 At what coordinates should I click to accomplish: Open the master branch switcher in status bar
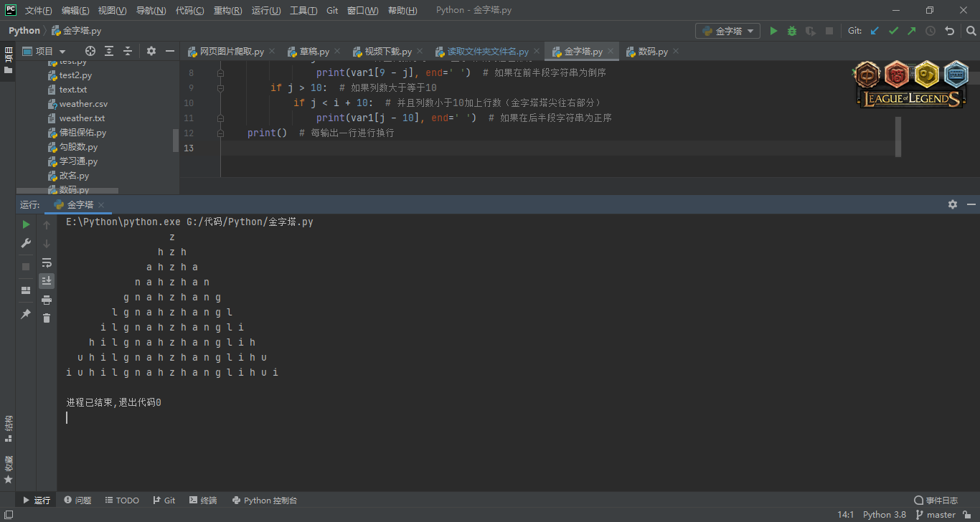[x=940, y=514]
